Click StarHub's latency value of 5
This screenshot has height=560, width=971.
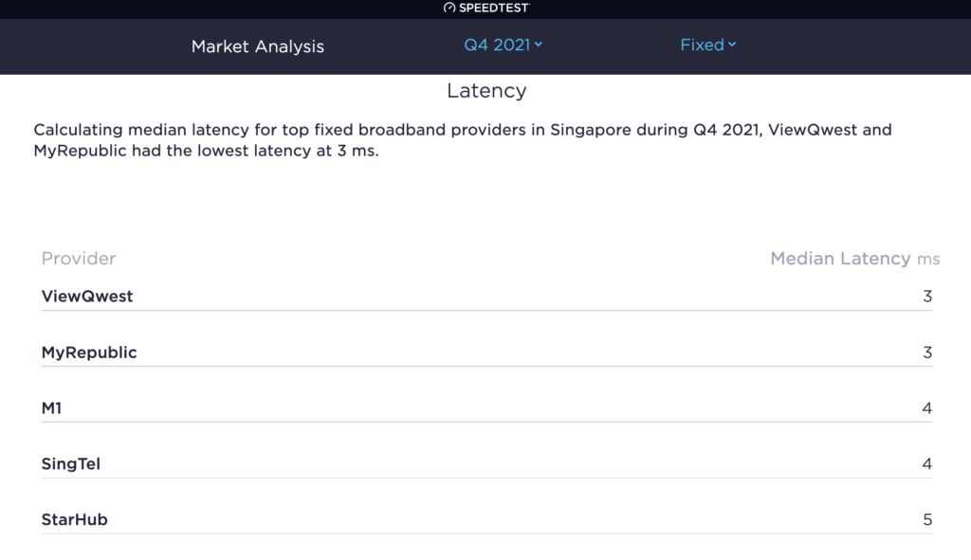tap(927, 520)
